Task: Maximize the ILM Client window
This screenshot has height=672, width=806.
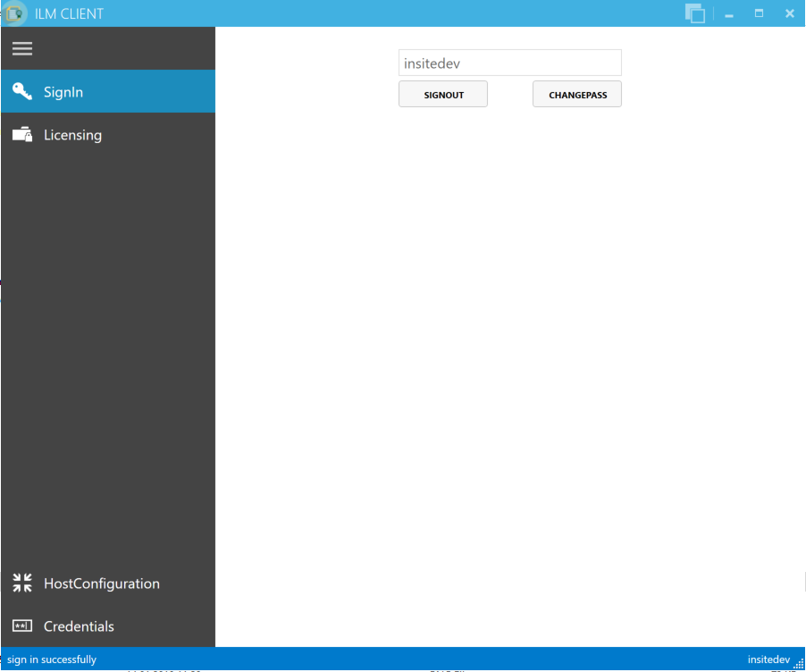Action: click(x=760, y=13)
